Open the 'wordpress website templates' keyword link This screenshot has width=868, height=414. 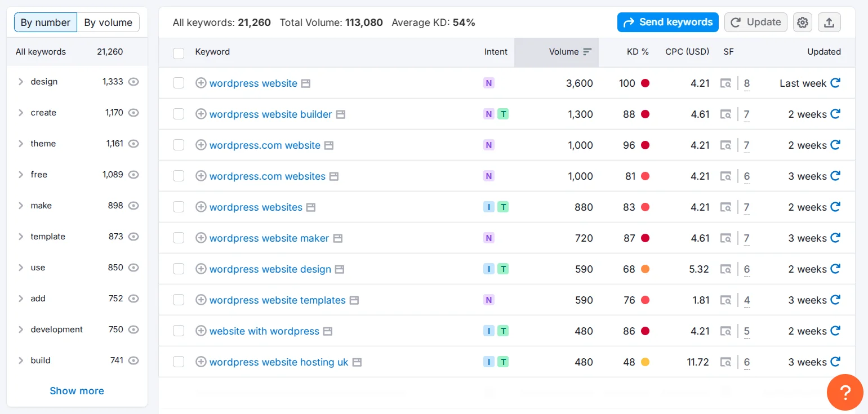[278, 300]
